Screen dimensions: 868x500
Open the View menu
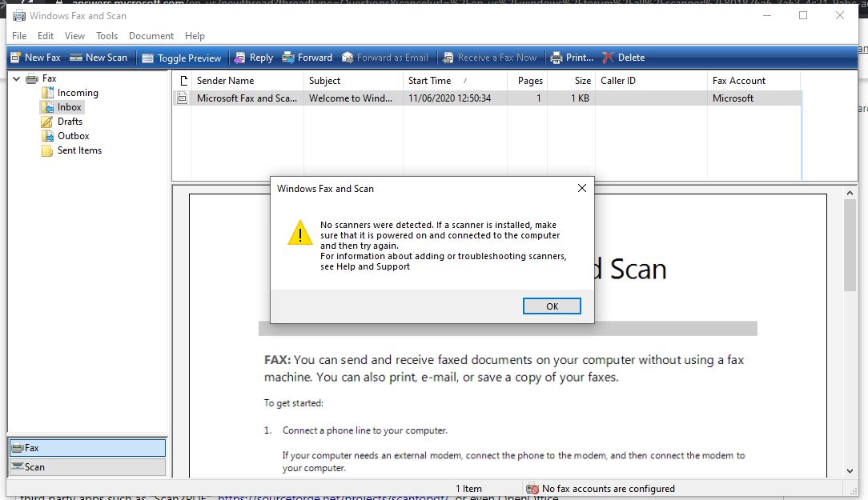pos(74,36)
